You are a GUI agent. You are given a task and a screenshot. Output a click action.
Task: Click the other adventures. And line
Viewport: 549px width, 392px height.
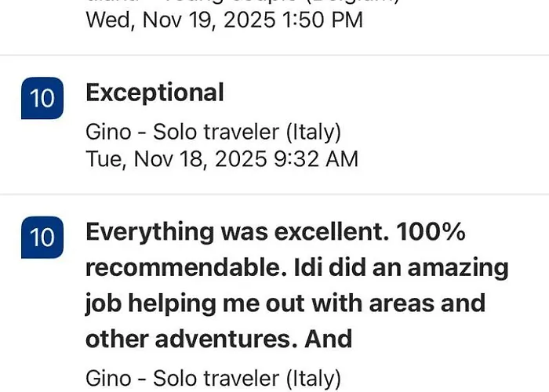click(x=219, y=339)
